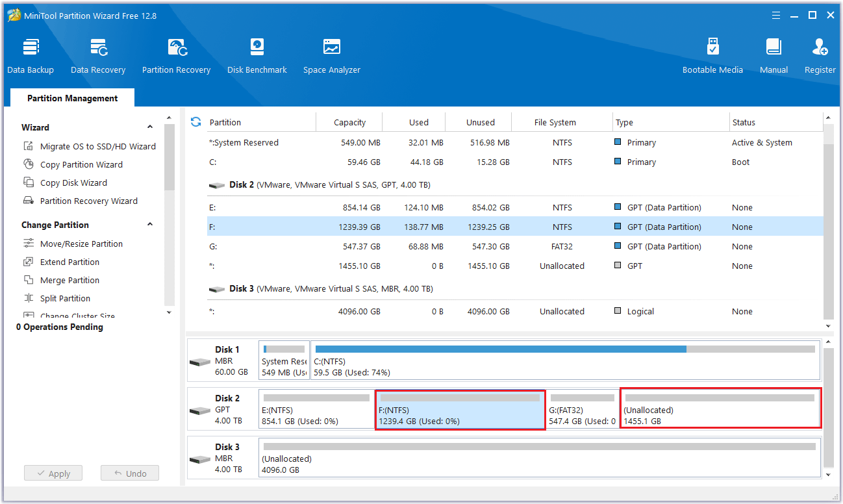Sort by Type column header

[624, 122]
